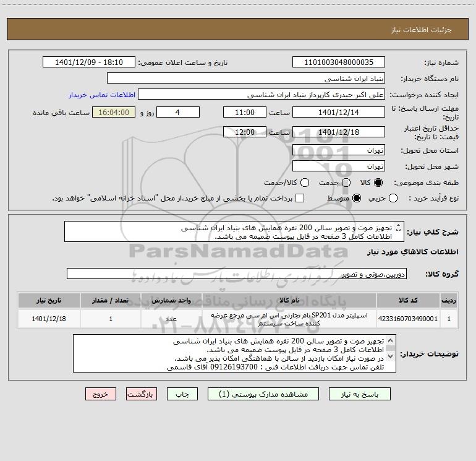Click the ایجاد کننده درخواست field
The width and height of the screenshot is (476, 461).
[x=261, y=94]
